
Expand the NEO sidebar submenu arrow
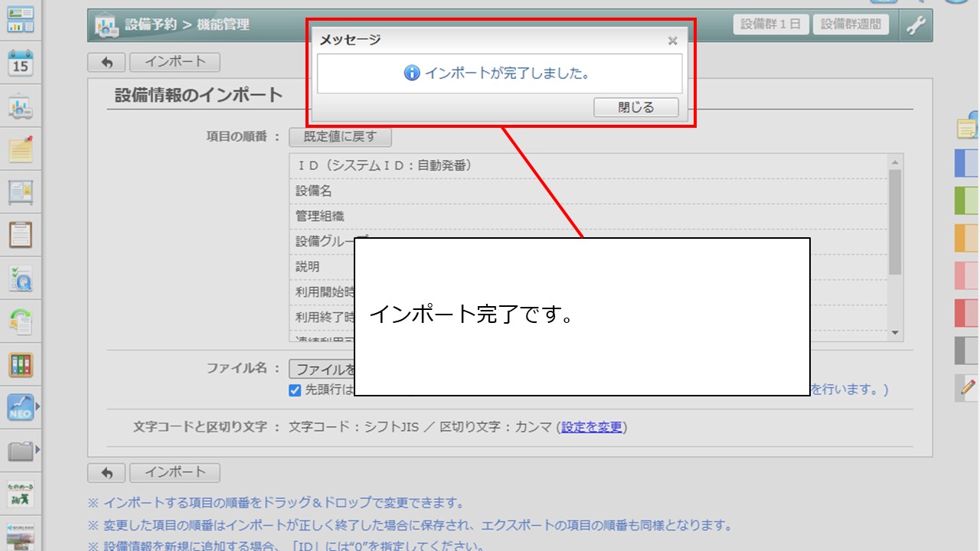38,406
